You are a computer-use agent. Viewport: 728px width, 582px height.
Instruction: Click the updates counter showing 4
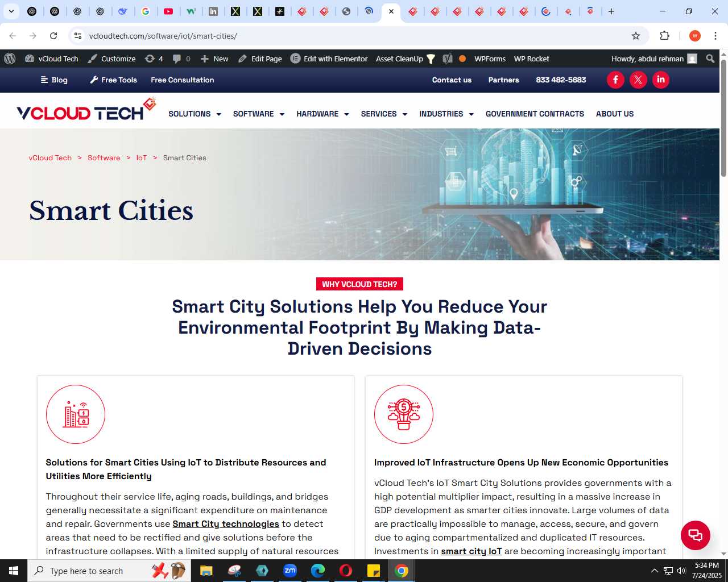tap(154, 59)
